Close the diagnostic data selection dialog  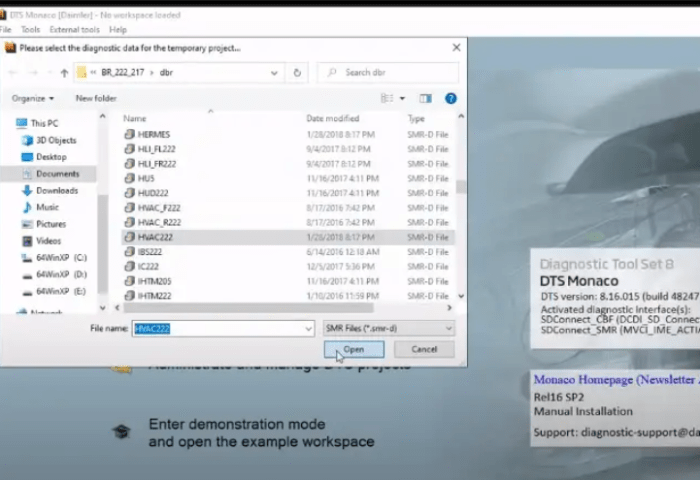pos(456,47)
